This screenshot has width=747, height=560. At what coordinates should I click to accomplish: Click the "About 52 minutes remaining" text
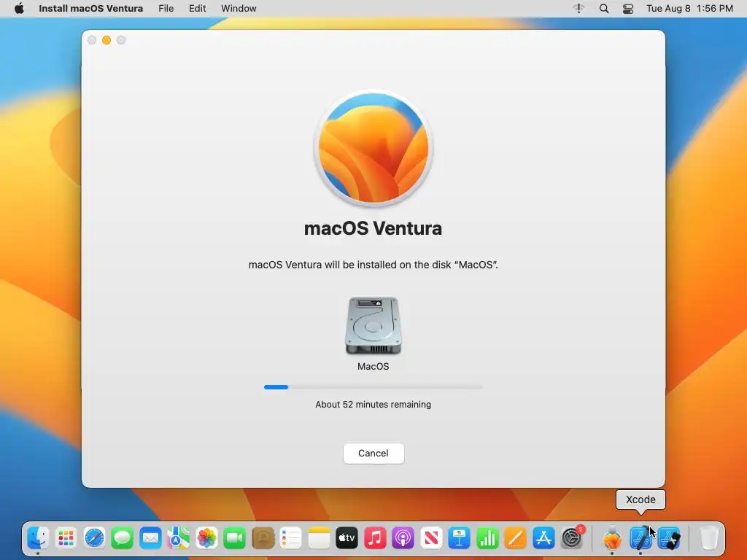coord(373,404)
